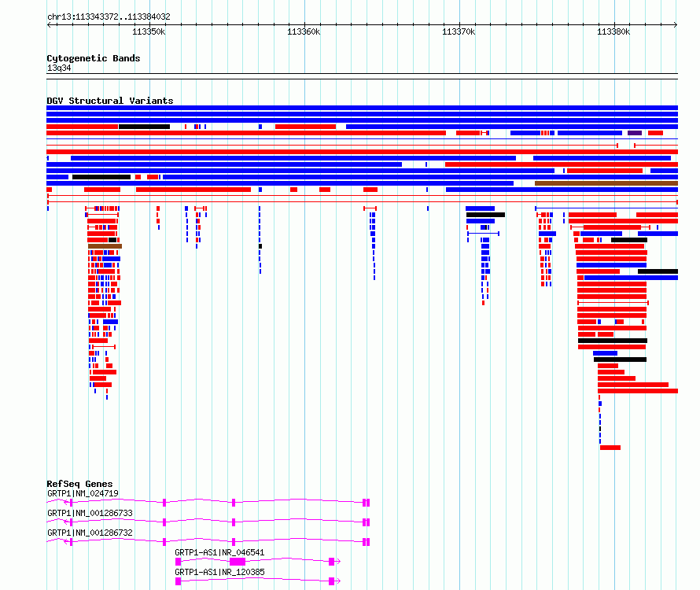
Task: Click the first exon of GRTP1-AS1 NR_046541
Action: (178, 562)
